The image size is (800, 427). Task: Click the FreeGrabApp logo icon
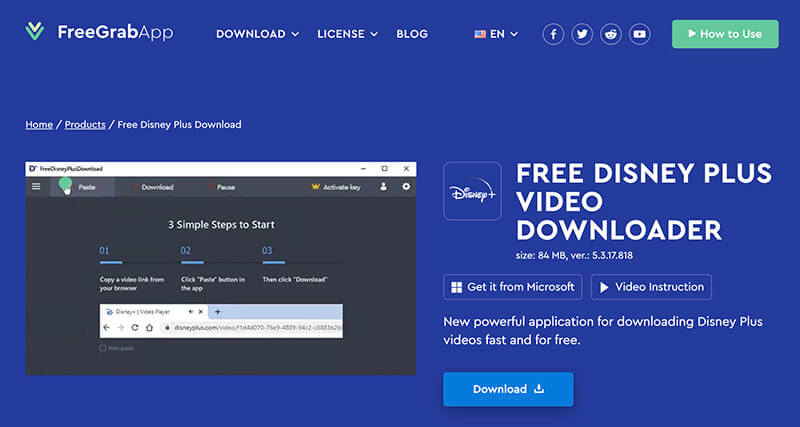pyautogui.click(x=35, y=33)
